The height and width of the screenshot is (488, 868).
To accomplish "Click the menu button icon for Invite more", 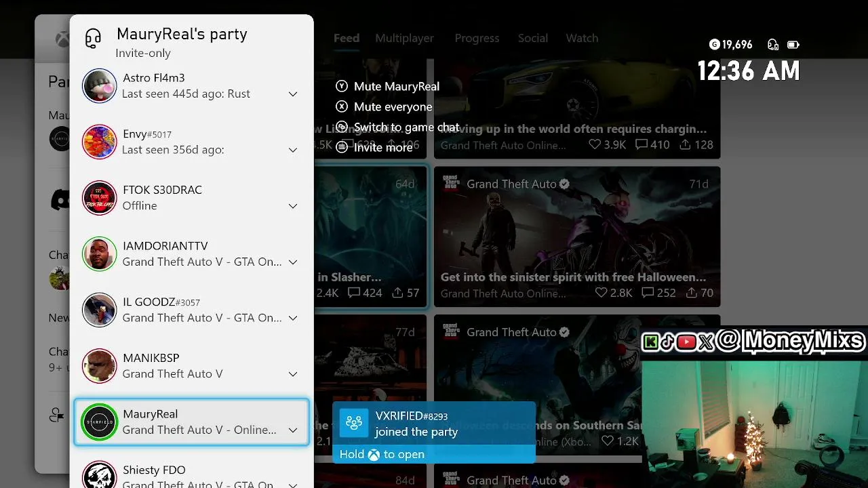I will [342, 147].
